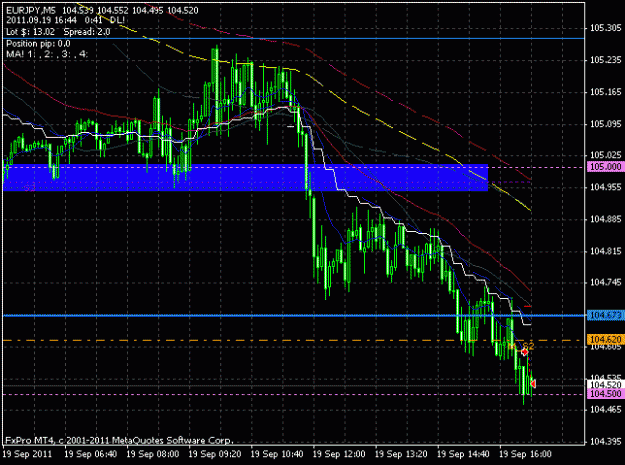
Task: Click the 104.465 price axis label
Action: coord(605,409)
